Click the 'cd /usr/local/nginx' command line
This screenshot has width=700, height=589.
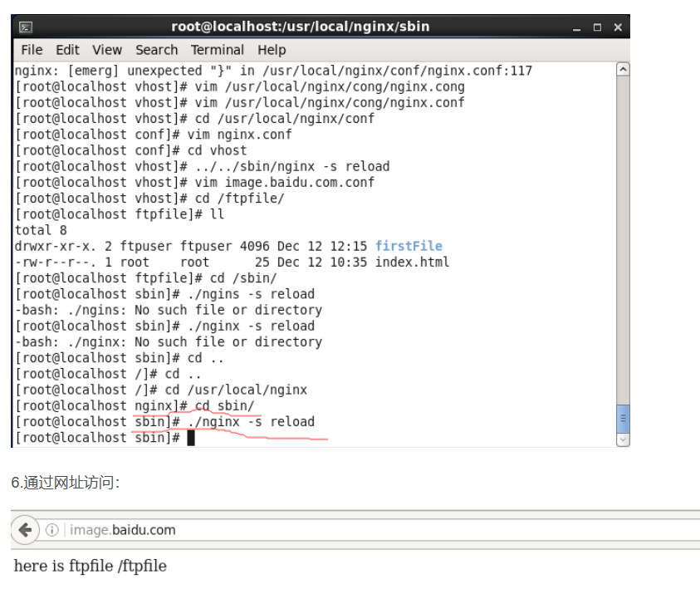coord(236,390)
